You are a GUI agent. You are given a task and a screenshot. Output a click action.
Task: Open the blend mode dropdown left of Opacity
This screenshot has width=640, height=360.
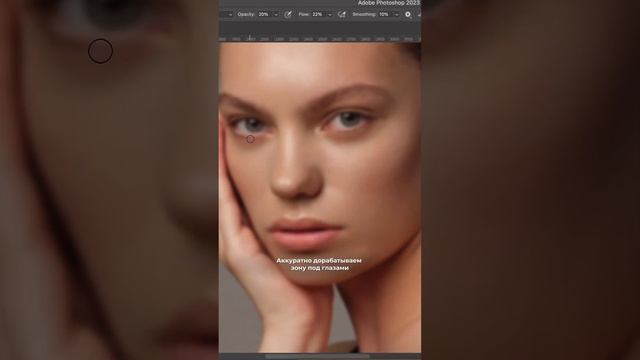click(x=230, y=15)
